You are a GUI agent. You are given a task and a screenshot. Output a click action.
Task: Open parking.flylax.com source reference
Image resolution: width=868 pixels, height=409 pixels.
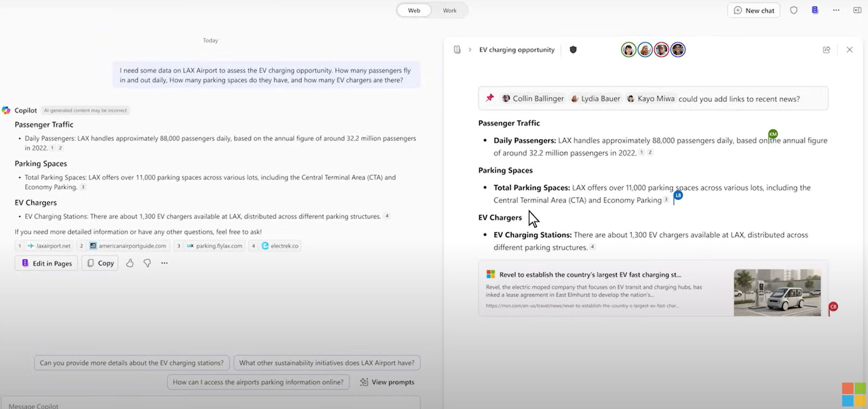pyautogui.click(x=210, y=246)
